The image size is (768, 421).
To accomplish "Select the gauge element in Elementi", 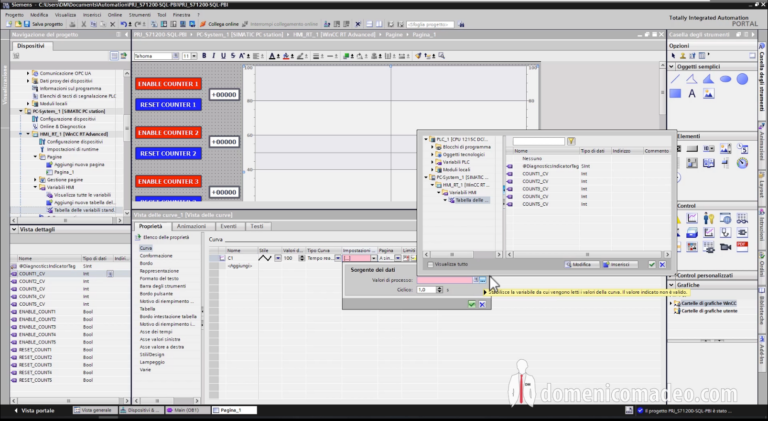I will point(743,164).
